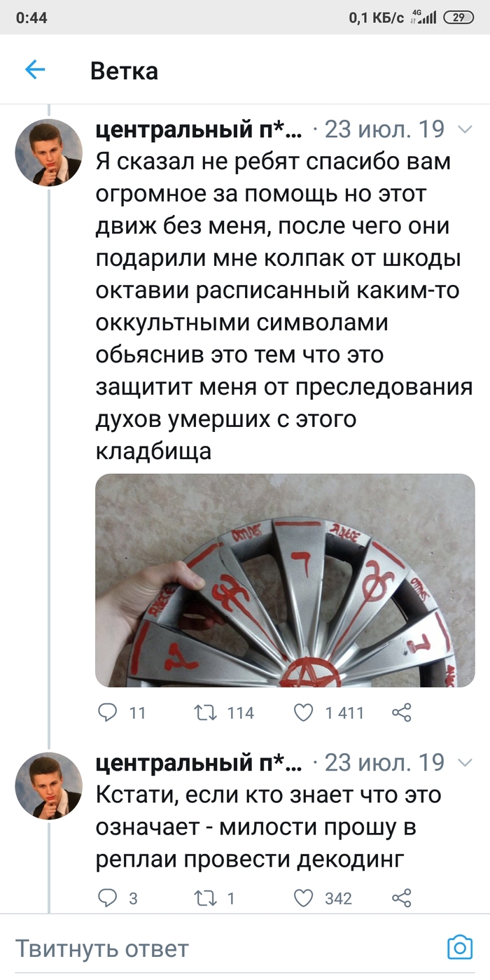Open the hubcap photo attached to tweet
490x980 pixels.
point(285,580)
